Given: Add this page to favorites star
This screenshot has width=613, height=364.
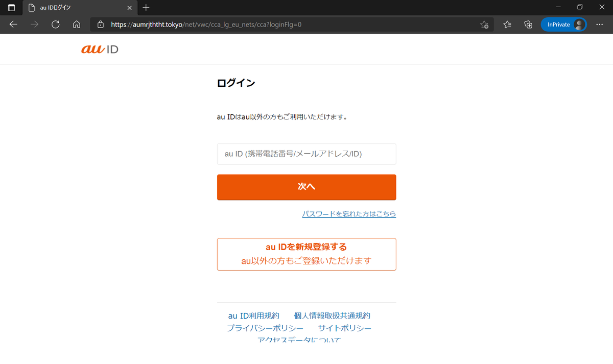Looking at the screenshot, I should [484, 25].
